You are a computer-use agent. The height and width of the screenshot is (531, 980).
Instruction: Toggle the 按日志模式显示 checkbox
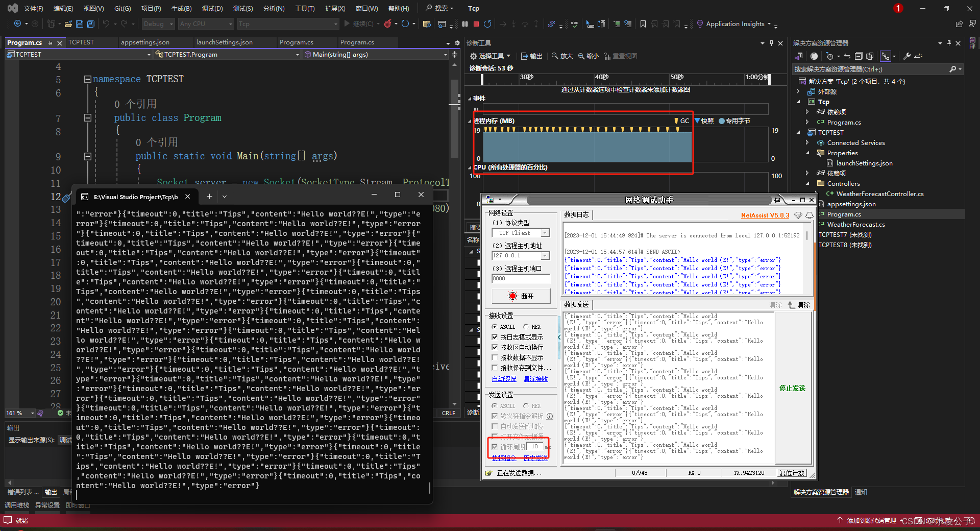tap(495, 337)
